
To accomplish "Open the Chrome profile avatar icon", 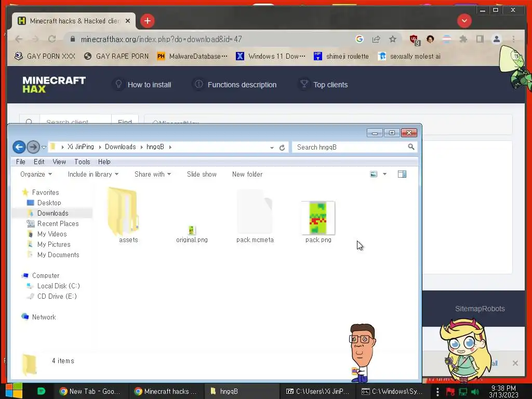I will pos(496,39).
